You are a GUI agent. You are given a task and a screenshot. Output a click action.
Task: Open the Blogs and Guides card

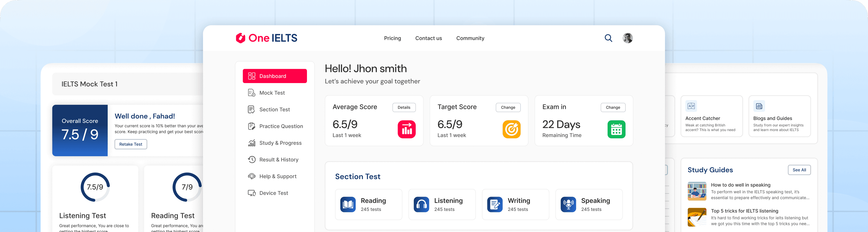point(779,116)
